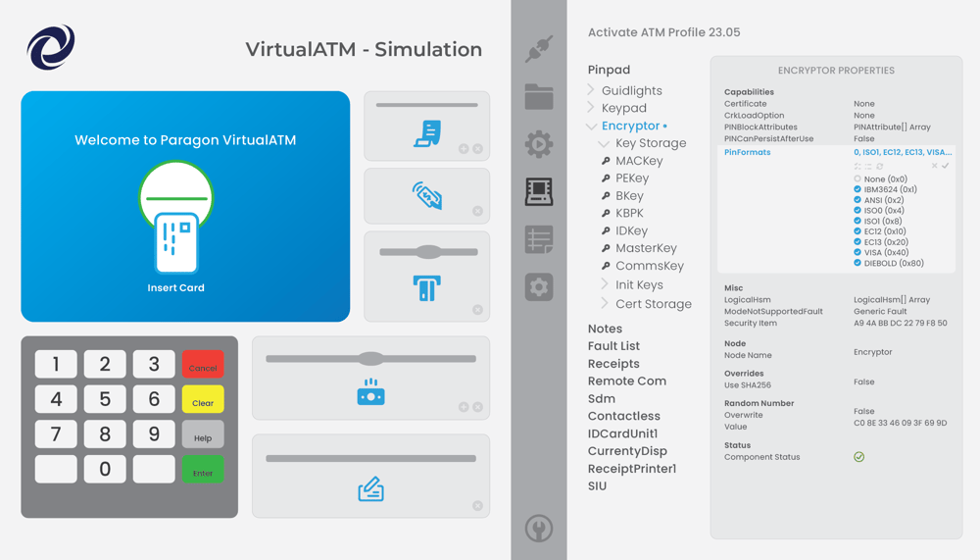Image resolution: width=980 pixels, height=560 pixels.
Task: Select the ATM machine icon in sidebar
Action: 539,191
